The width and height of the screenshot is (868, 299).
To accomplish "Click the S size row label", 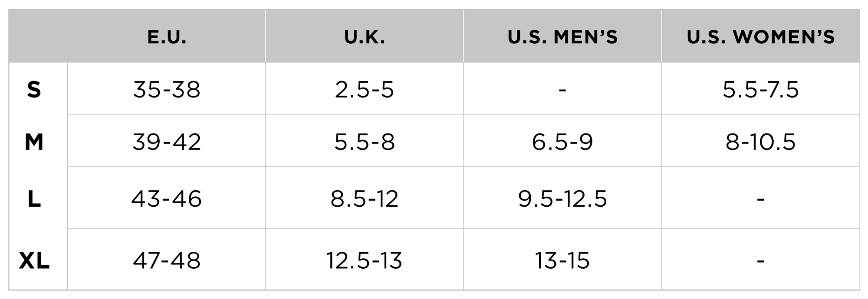I will pos(34,90).
